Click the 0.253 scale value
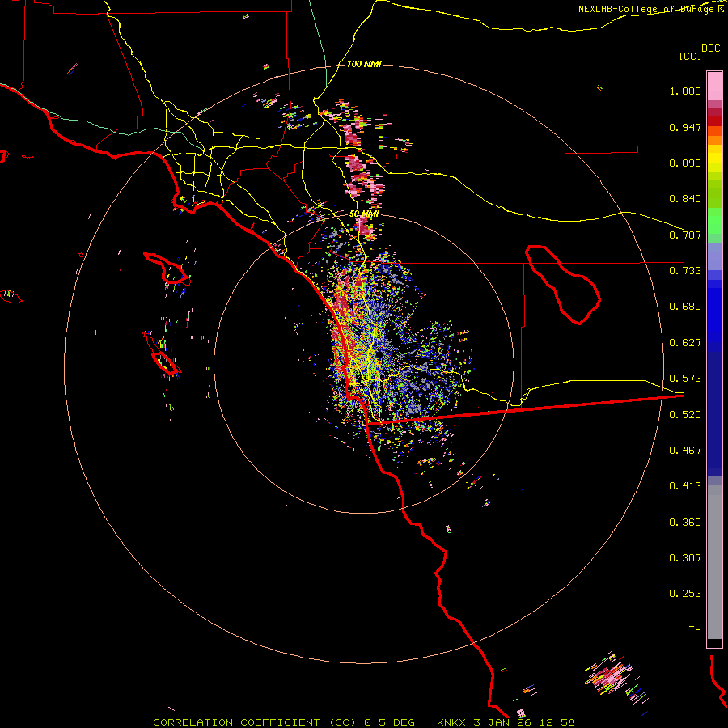Screen dimensions: 728x728 685,594
